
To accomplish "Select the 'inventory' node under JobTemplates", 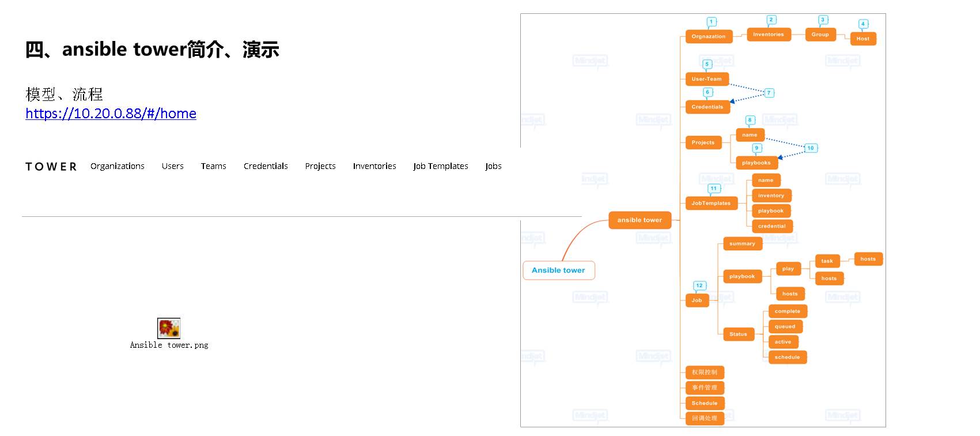I will [x=771, y=196].
